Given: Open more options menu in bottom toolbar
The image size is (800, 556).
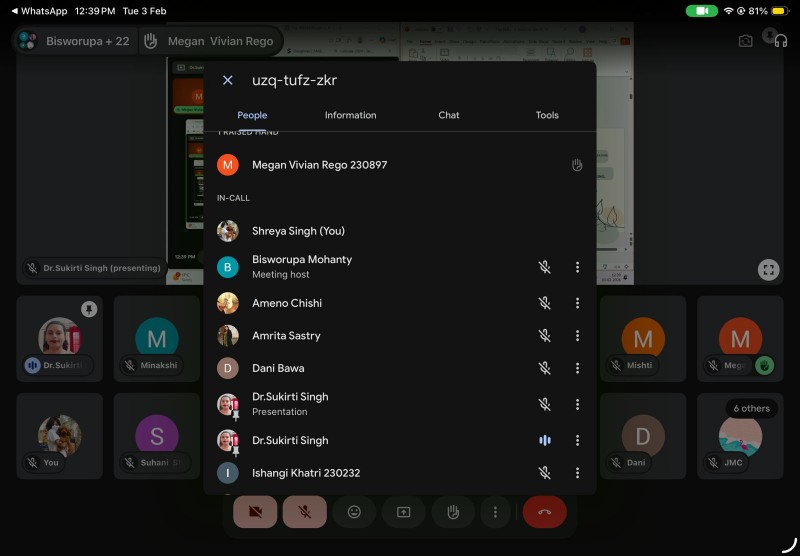Looking at the screenshot, I should pos(495,512).
